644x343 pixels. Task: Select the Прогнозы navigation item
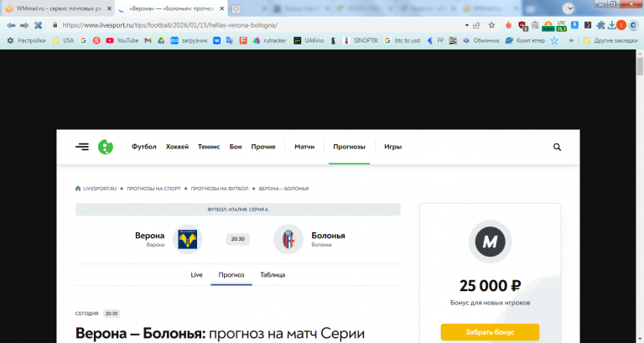click(349, 147)
